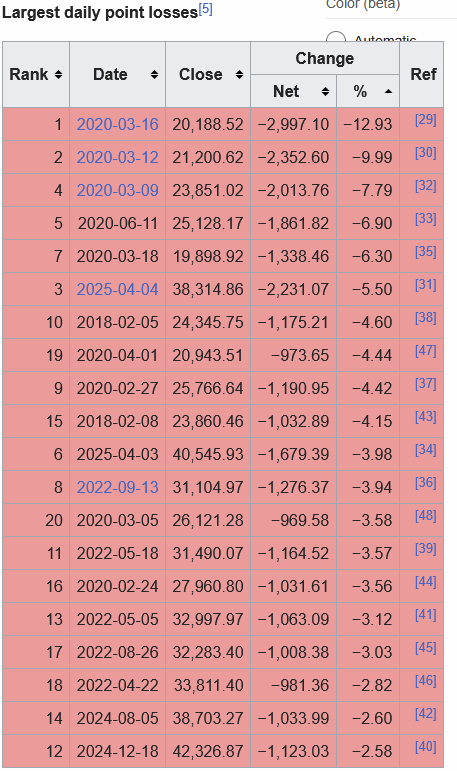Sort table by Rank column arrows
The image size is (457, 771).
[x=59, y=75]
